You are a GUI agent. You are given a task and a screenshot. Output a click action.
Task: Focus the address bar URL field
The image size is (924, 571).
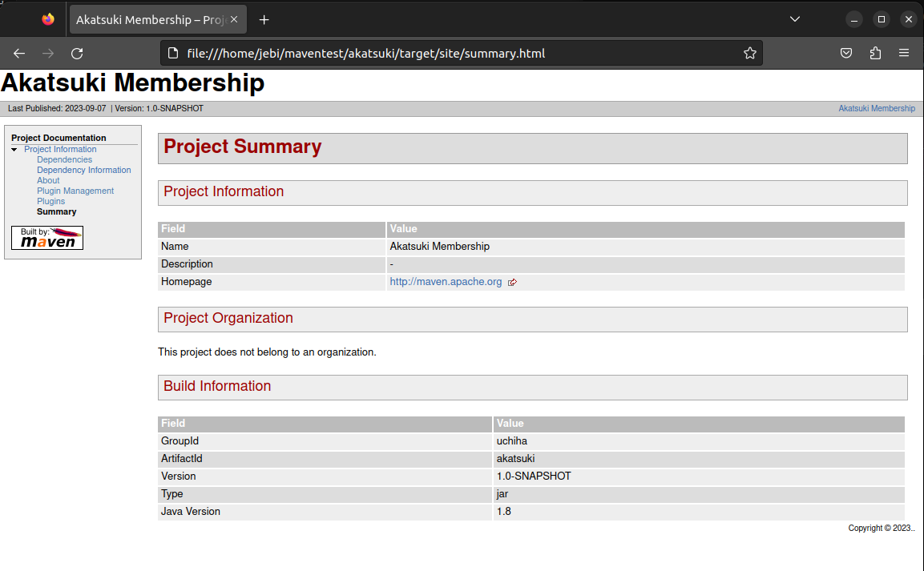point(460,54)
